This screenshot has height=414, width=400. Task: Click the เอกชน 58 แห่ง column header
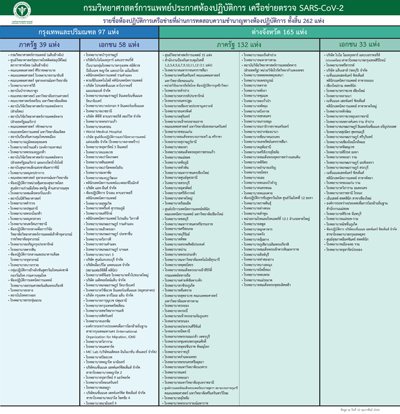(119, 45)
